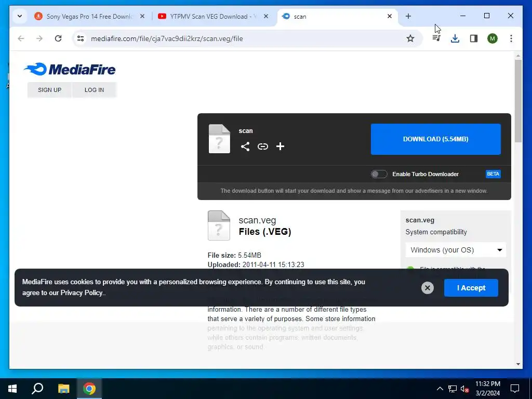Click the taskbar clock showing 11:32 PM
Viewport: 532px width, 399px height.
[x=487, y=389]
